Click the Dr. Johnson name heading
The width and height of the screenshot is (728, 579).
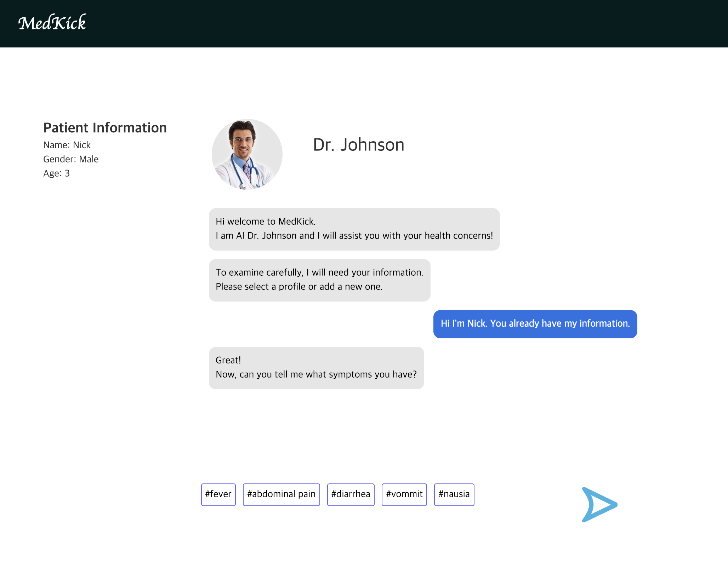(358, 145)
